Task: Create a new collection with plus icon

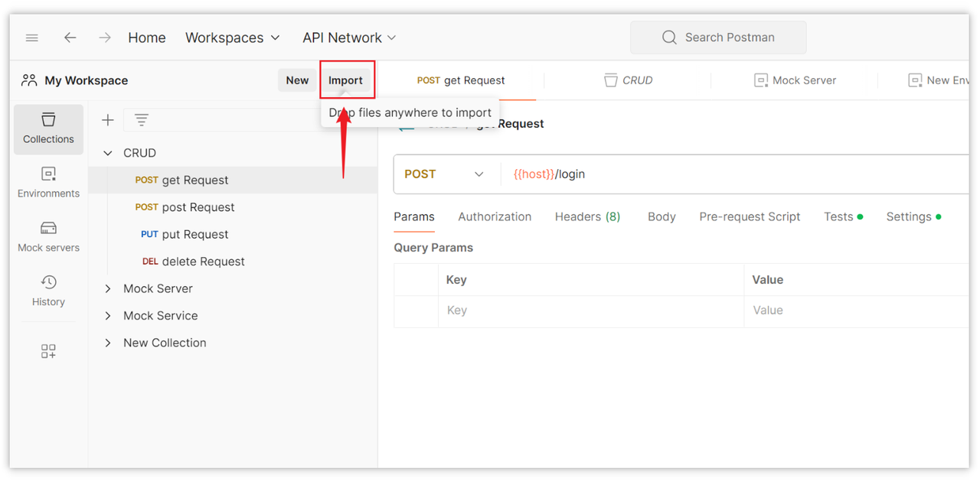Action: 108,120
